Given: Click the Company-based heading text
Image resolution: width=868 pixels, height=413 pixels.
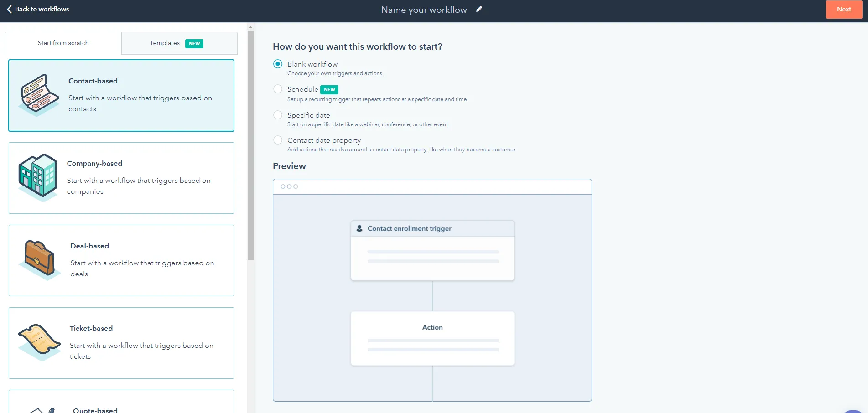Looking at the screenshot, I should click(x=94, y=163).
